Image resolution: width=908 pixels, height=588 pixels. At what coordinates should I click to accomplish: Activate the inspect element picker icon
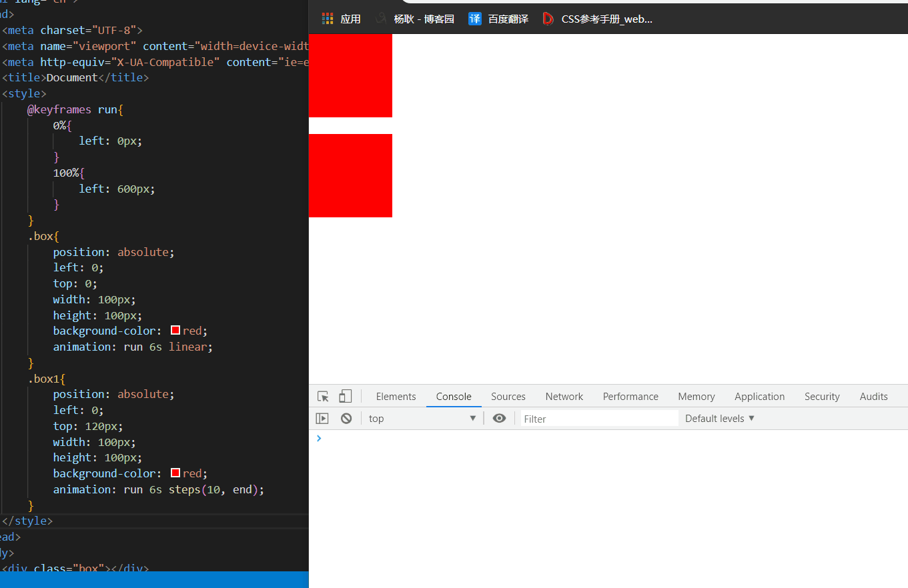coord(324,397)
